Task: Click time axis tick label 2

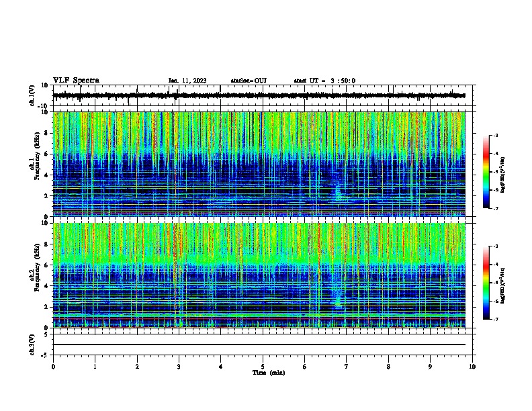Action: 137,367
